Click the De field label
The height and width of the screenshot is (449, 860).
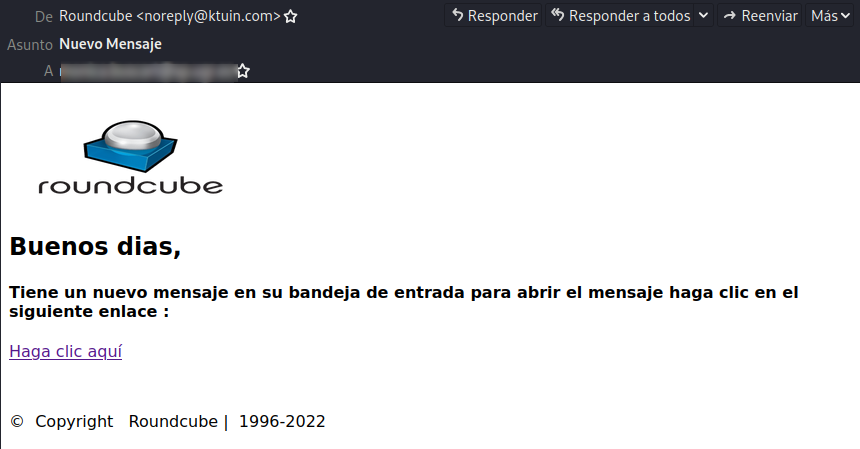pos(44,16)
